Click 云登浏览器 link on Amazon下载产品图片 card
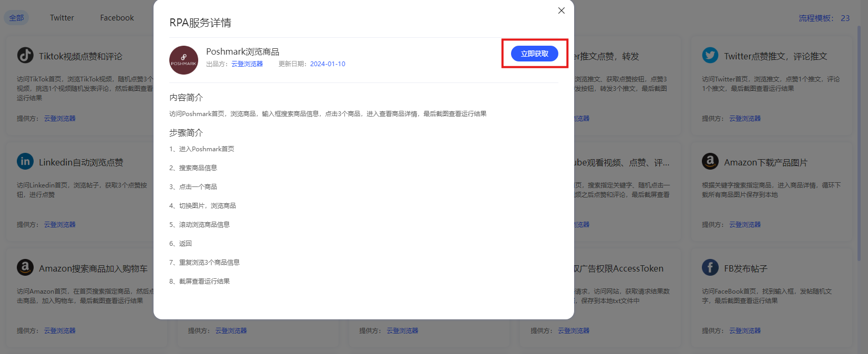This screenshot has width=868, height=354. tap(744, 225)
